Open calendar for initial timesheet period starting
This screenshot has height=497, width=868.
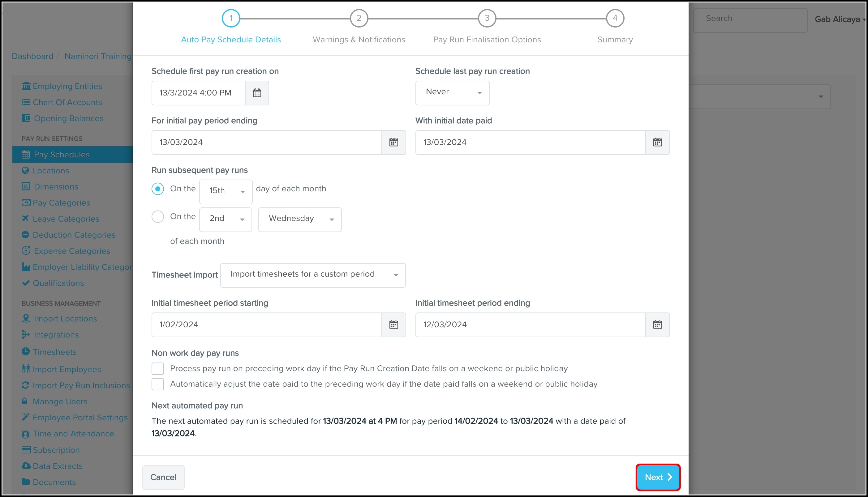point(393,325)
